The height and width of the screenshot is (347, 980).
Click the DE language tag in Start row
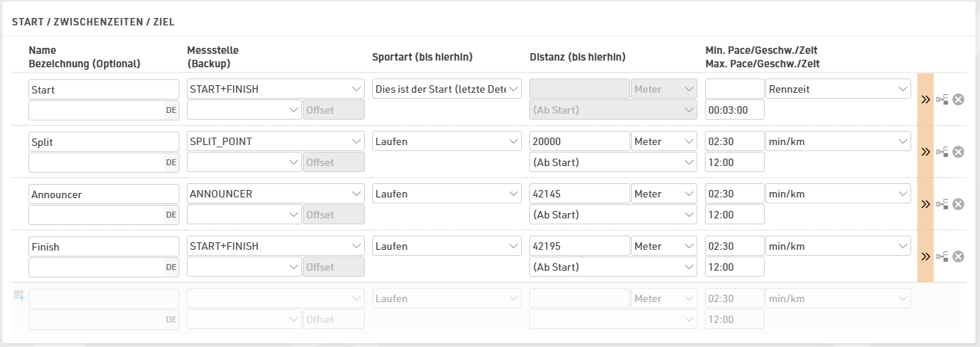(x=171, y=110)
